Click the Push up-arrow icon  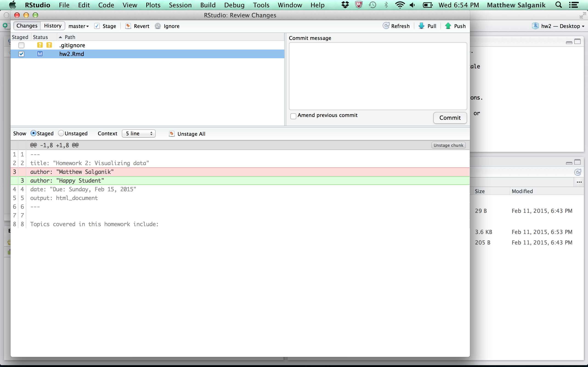(448, 26)
